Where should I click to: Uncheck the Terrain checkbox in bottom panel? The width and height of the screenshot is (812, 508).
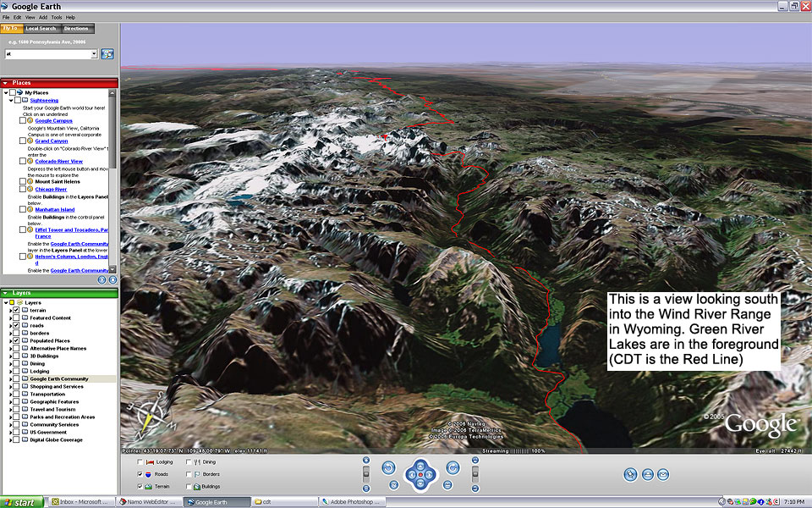[x=140, y=487]
